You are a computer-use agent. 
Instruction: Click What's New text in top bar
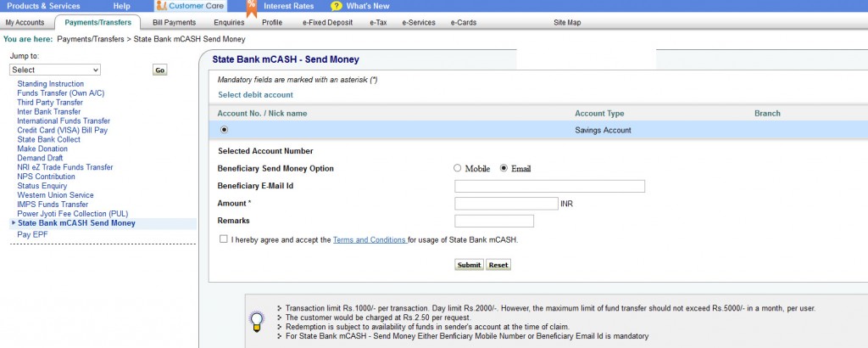point(368,6)
